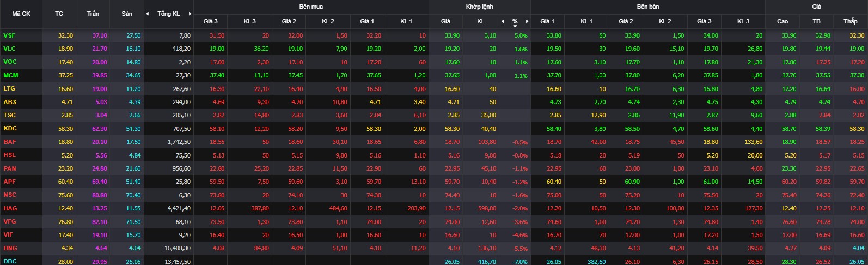868x265 pixels.
Task: Select LTG average price 16.64
Action: click(x=823, y=89)
